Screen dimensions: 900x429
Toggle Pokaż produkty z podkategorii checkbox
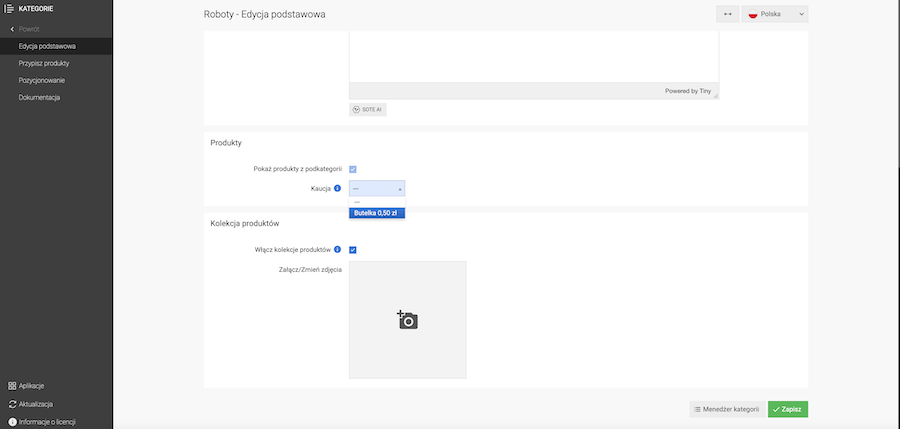pyautogui.click(x=353, y=169)
